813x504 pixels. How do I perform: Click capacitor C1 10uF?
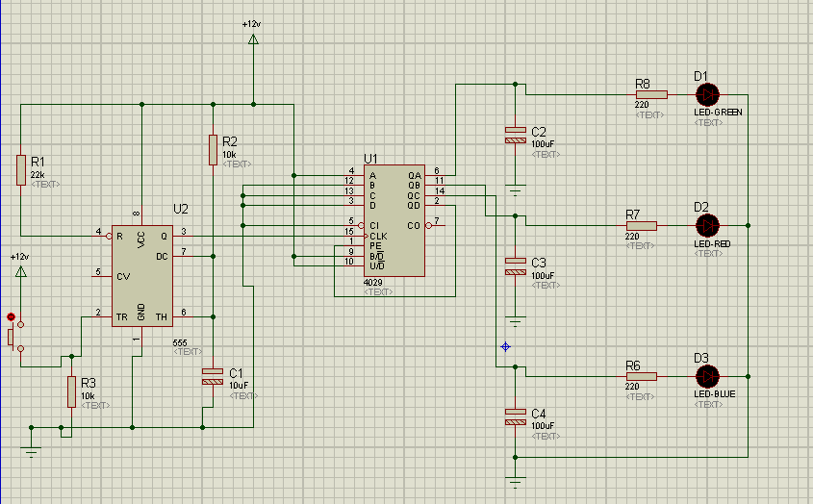click(x=212, y=376)
